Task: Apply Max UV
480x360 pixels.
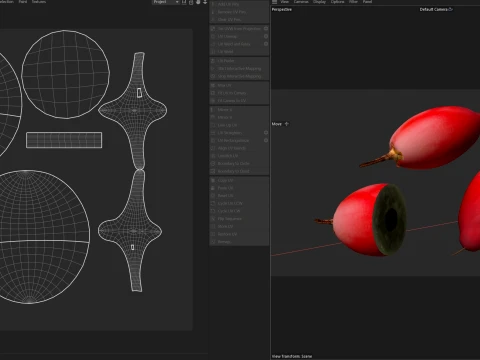Action: click(x=239, y=85)
